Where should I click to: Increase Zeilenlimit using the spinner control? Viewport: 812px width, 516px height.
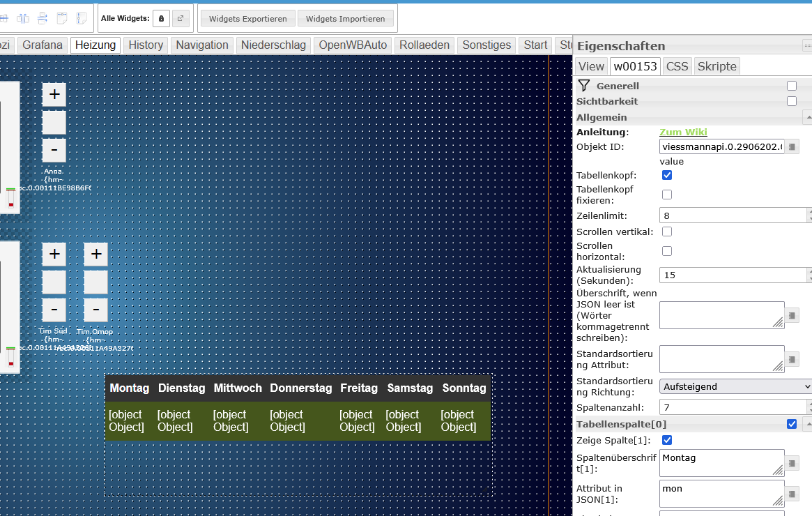809,211
